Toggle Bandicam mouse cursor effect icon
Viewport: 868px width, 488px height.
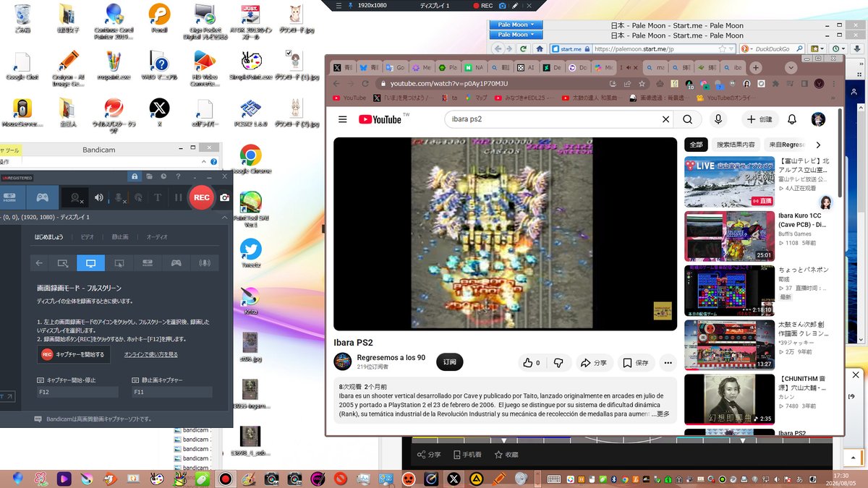(139, 197)
